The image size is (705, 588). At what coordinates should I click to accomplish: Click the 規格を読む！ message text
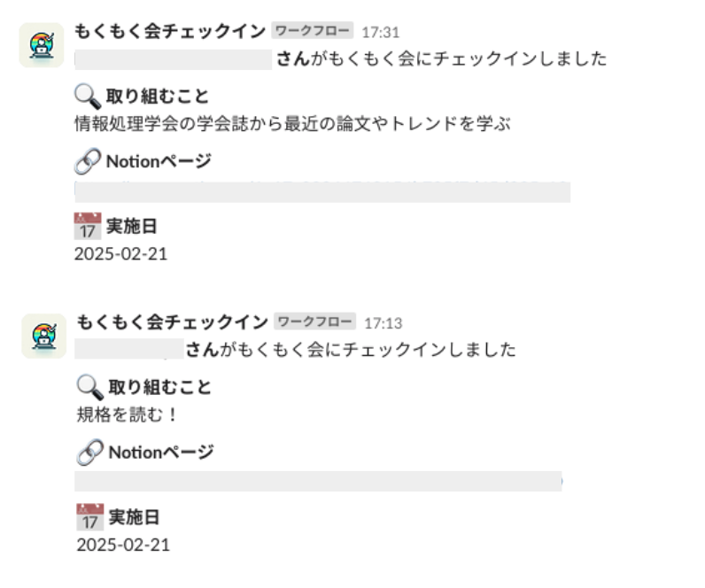click(128, 414)
